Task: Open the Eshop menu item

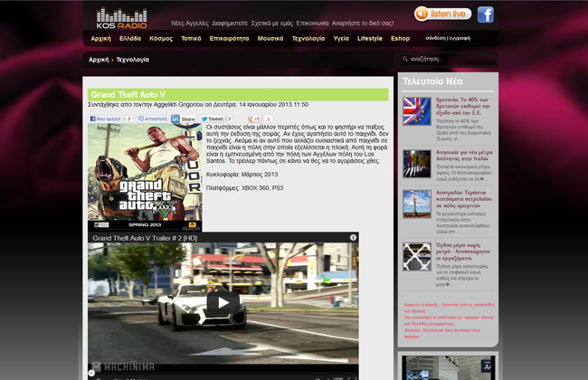Action: [x=400, y=39]
